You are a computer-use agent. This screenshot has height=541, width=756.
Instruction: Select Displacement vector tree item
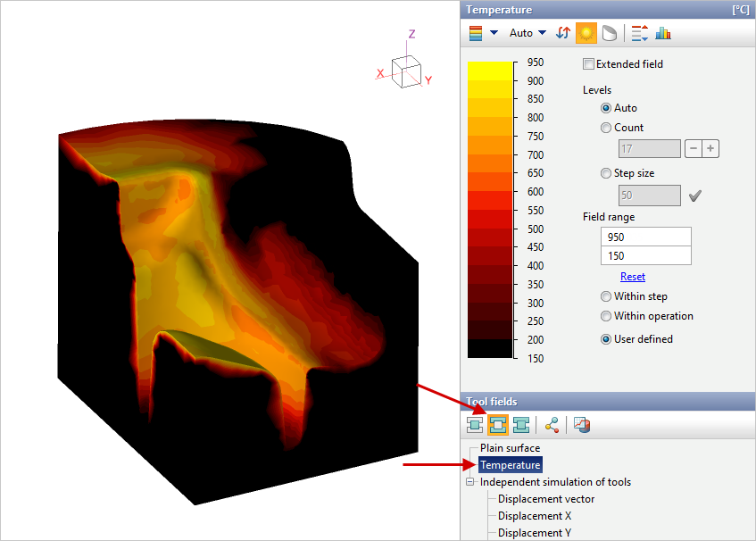(546, 499)
